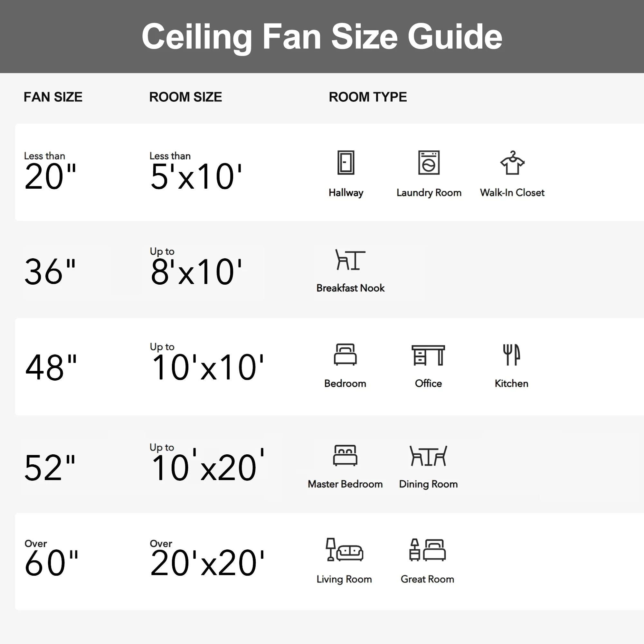Click the Bedroom bed icon
The width and height of the screenshot is (644, 644).
[x=345, y=355]
